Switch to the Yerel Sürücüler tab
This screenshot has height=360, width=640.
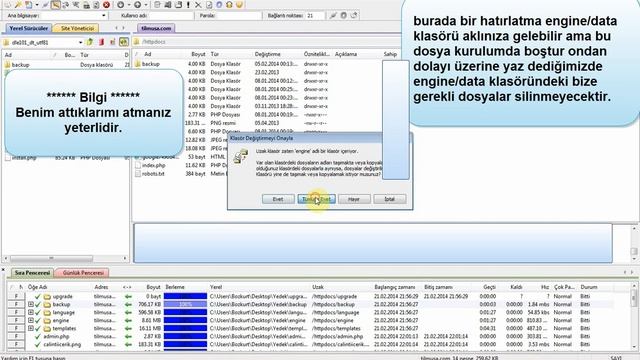coord(29,28)
